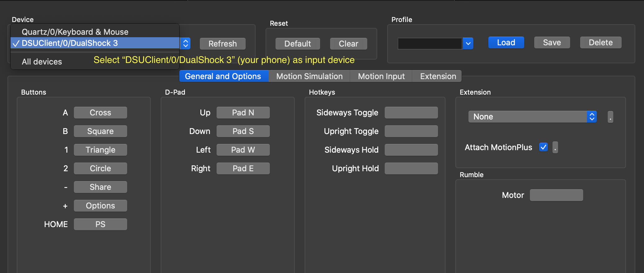This screenshot has width=644, height=273.
Task: Remap D-Pad Down bound to Pad S
Action: 243,131
